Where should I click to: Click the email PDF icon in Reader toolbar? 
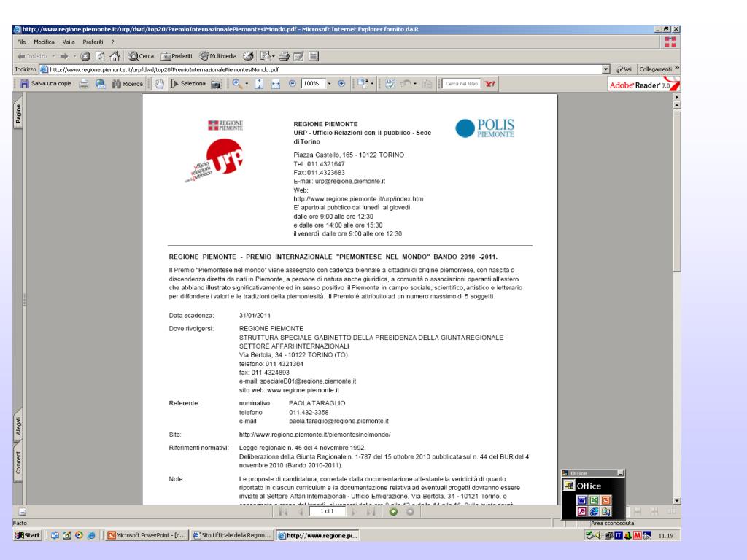pyautogui.click(x=100, y=84)
